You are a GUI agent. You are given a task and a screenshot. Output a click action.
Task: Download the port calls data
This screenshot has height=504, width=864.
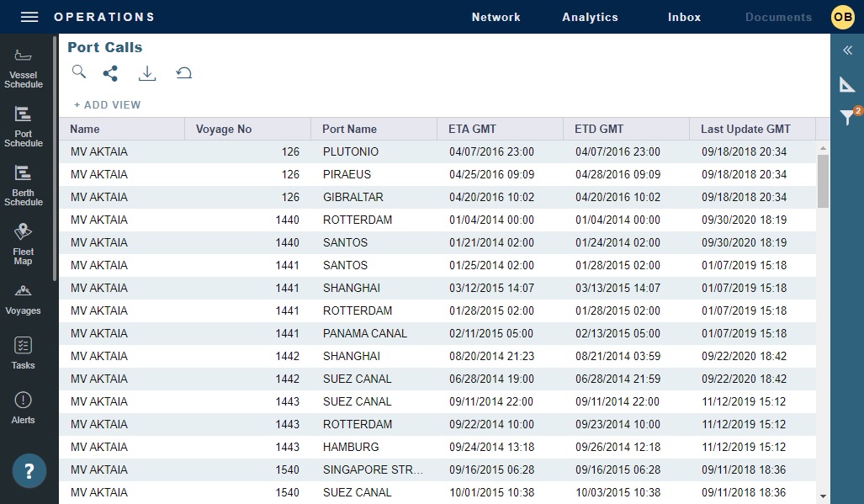[147, 73]
